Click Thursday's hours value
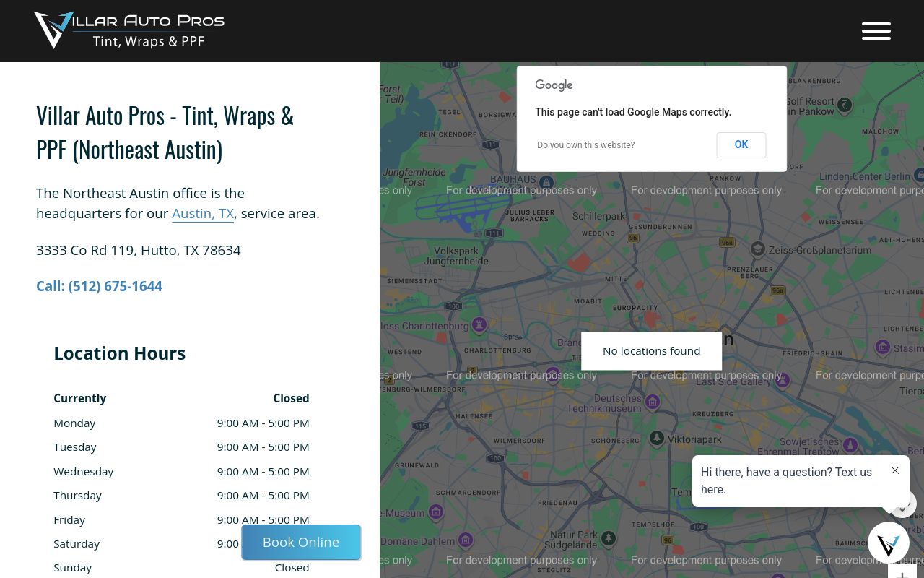The image size is (924, 578). point(263,495)
